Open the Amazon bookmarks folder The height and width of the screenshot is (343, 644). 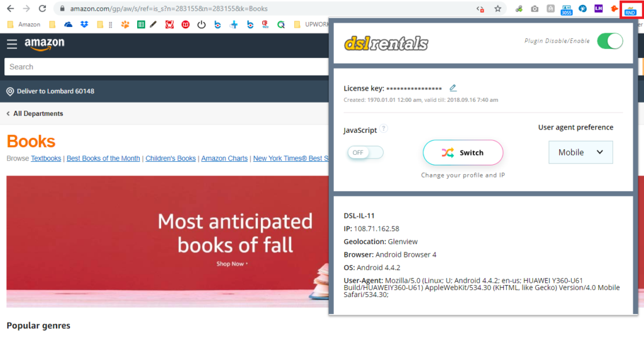point(25,25)
